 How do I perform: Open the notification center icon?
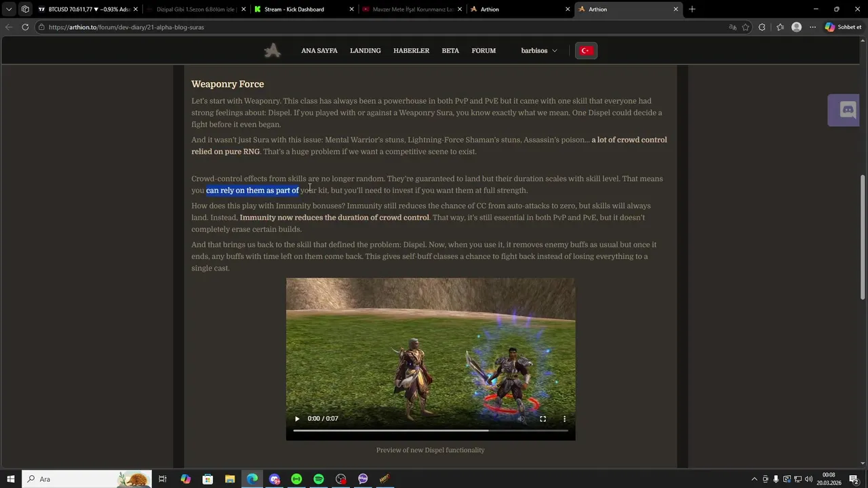854,479
